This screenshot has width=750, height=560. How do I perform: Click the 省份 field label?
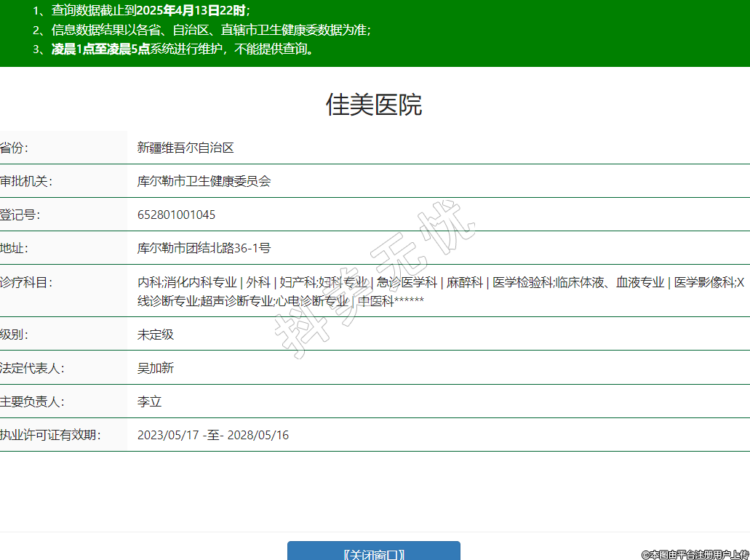(15, 148)
